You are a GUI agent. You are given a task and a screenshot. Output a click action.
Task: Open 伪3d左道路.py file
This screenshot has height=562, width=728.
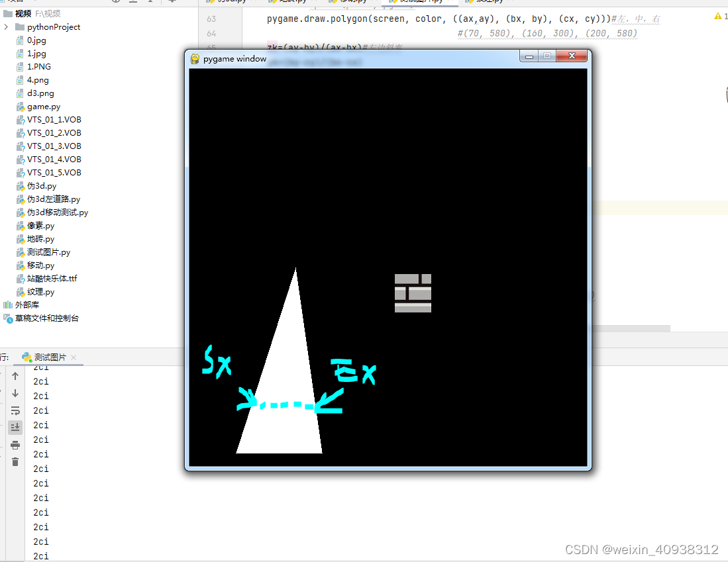(x=48, y=199)
